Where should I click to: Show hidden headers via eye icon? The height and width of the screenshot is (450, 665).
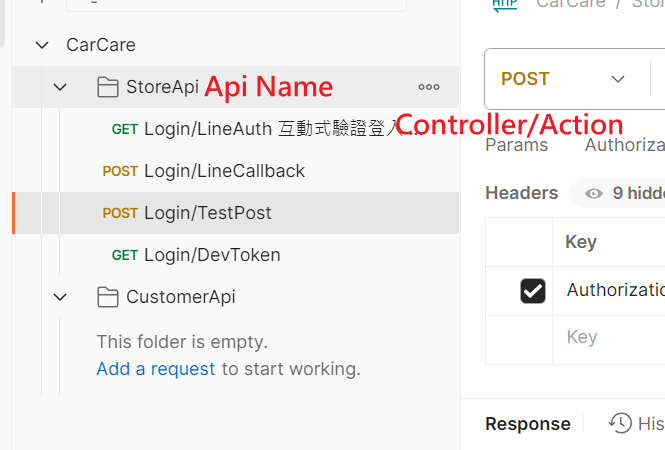point(593,193)
